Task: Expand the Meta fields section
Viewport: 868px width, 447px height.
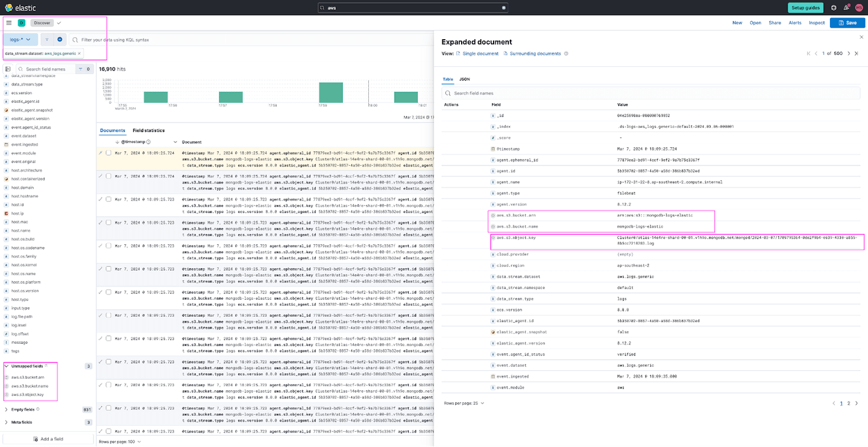Action: pyautogui.click(x=7, y=422)
